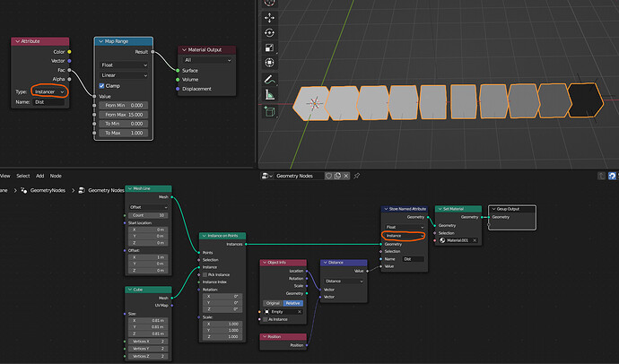Click the Material.001 sphere icon in Set Material
619x364 pixels.
coord(442,240)
